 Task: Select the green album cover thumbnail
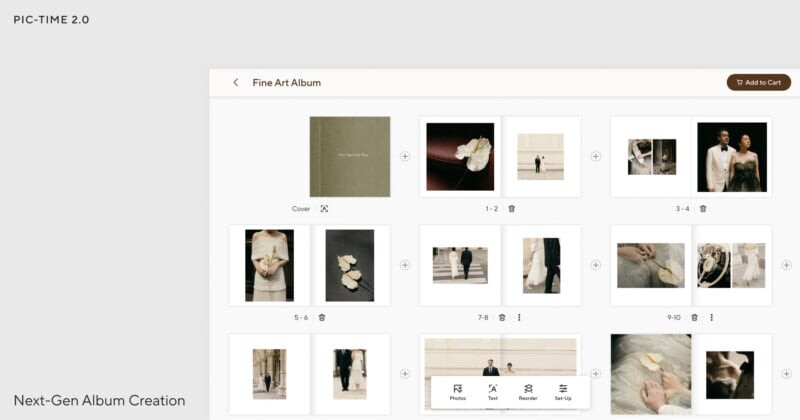coord(349,157)
